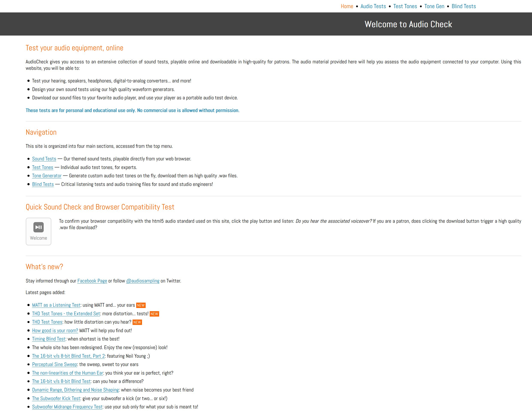This screenshot has width=532, height=411.
Task: Open 16-bit v/s 8-bit Blind Test Part 2
Action: pyautogui.click(x=69, y=356)
